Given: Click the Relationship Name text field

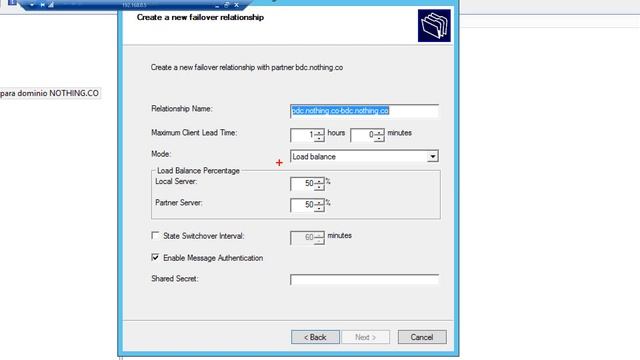Looking at the screenshot, I should [364, 111].
